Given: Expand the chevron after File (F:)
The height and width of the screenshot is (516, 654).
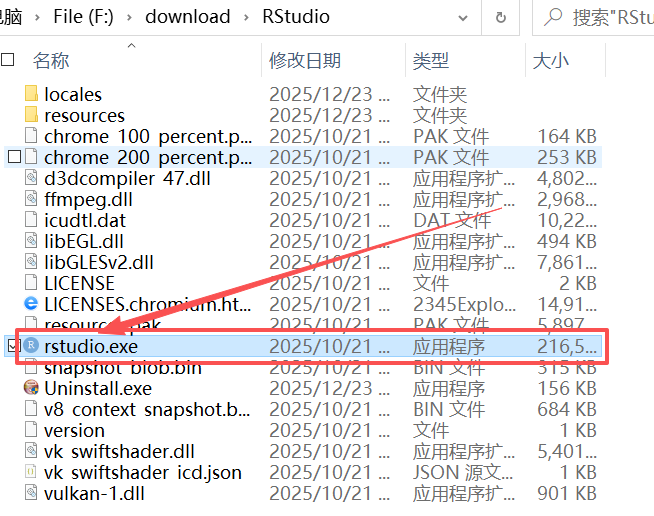Looking at the screenshot, I should coord(129,18).
